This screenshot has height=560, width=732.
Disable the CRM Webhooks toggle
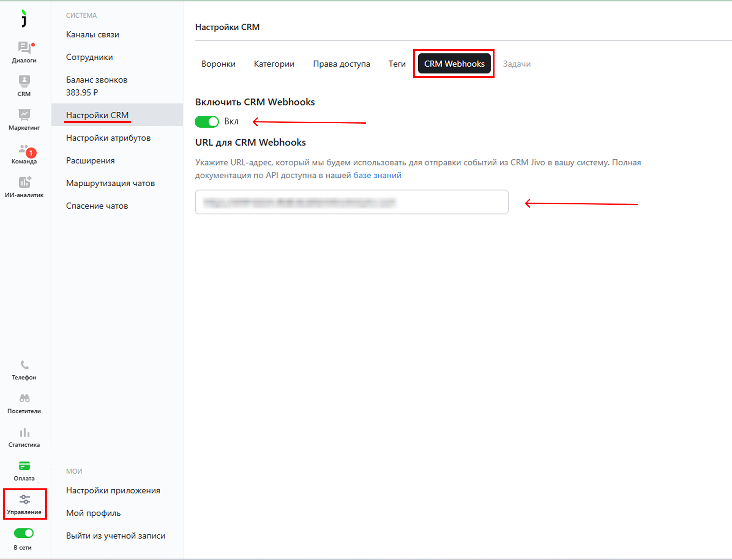(207, 122)
